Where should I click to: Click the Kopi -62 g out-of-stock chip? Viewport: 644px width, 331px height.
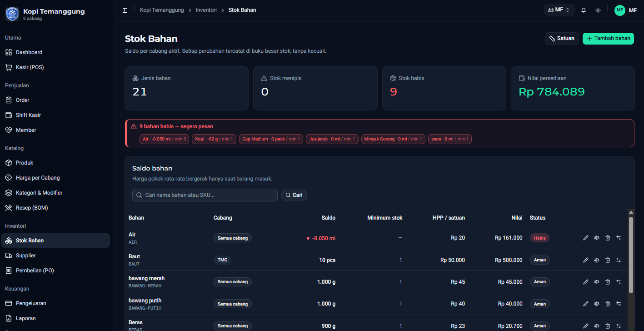click(214, 139)
